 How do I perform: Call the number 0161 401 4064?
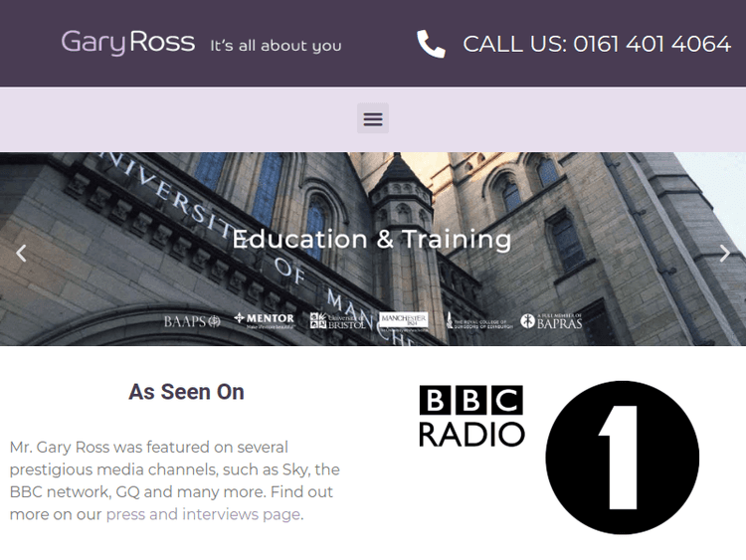(597, 44)
